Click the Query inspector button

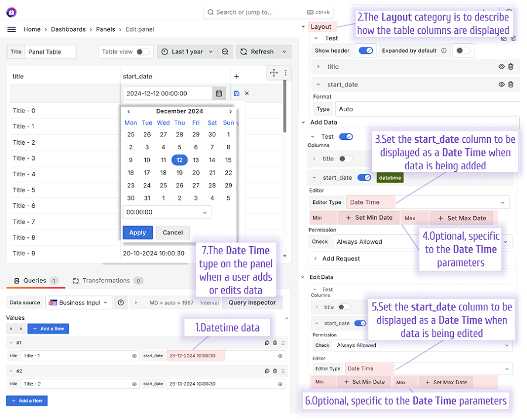[x=252, y=303]
